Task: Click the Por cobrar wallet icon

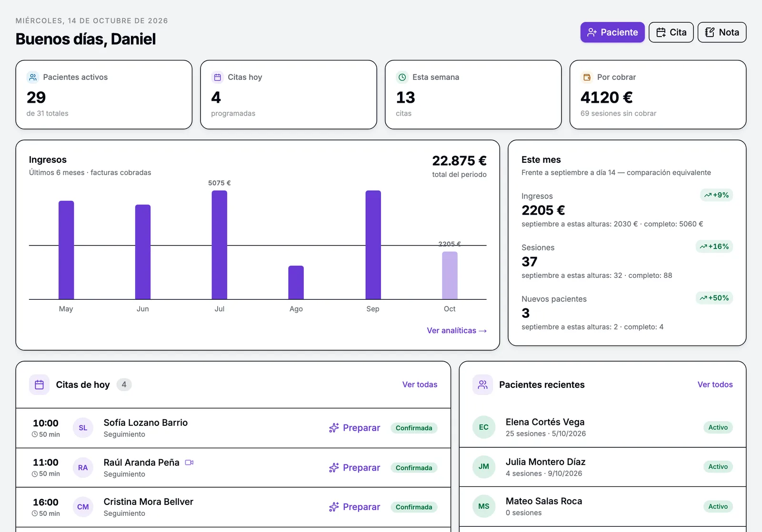Action: click(x=587, y=77)
